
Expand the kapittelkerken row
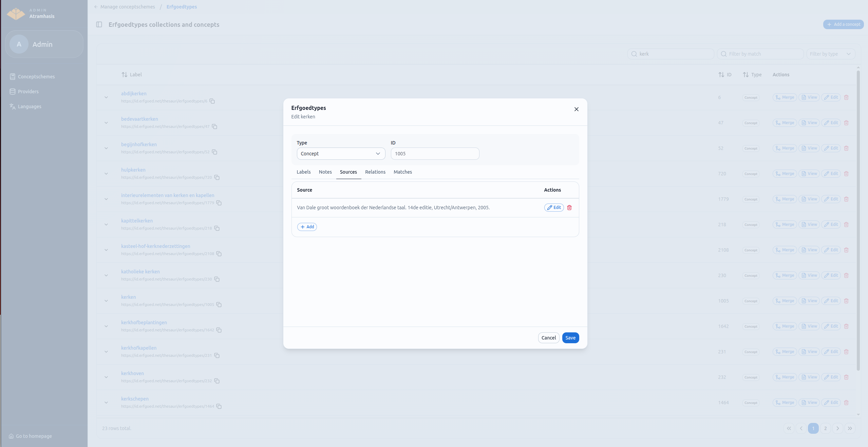pos(106,225)
